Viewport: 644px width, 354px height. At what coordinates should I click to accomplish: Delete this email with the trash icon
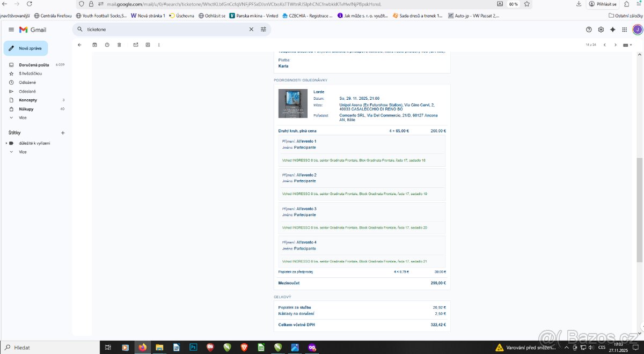point(119,45)
